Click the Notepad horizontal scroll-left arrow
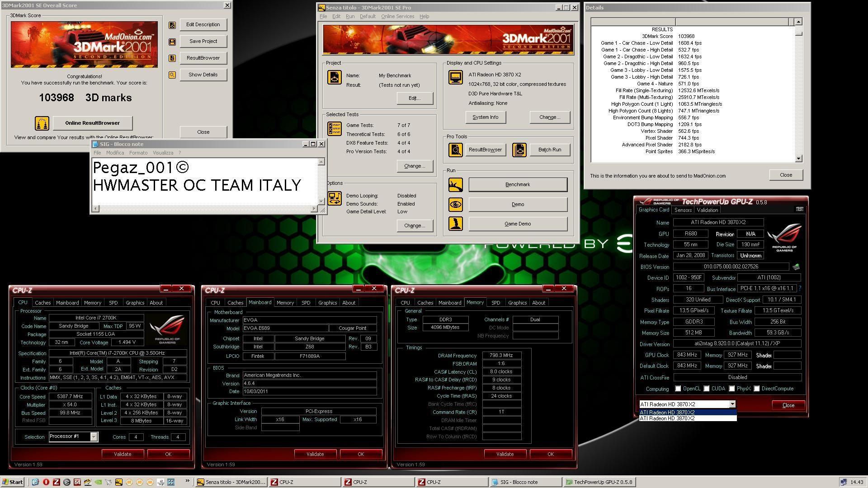This screenshot has width=868, height=488. point(95,208)
